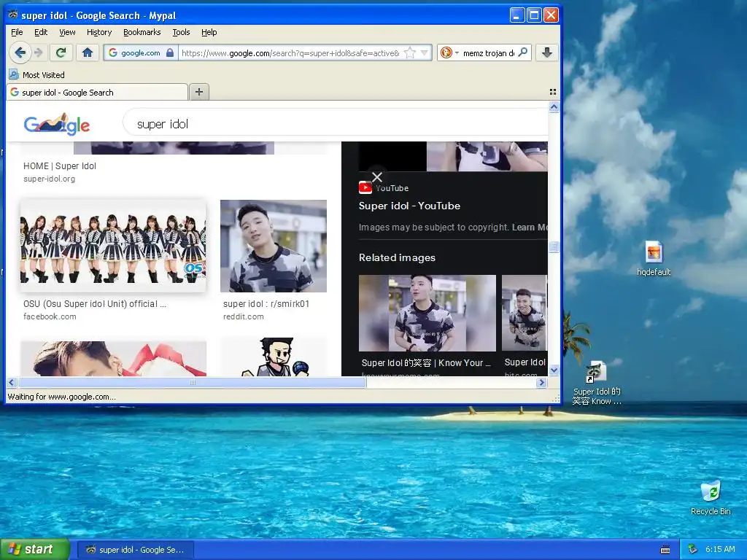Select the super idol - Google Search tab

click(x=97, y=92)
